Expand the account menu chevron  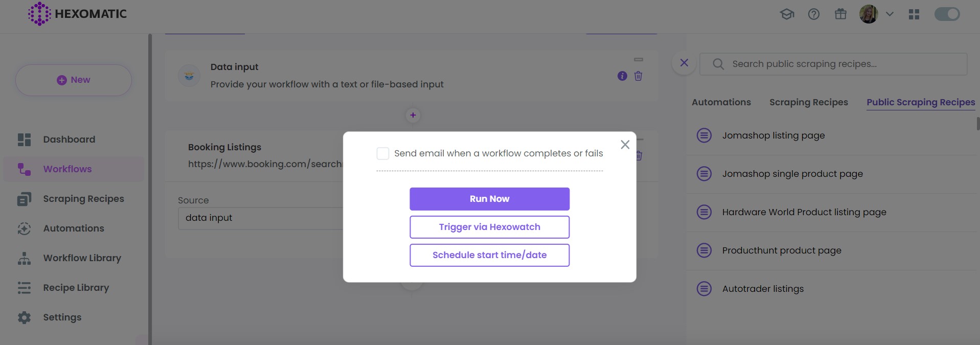[890, 14]
